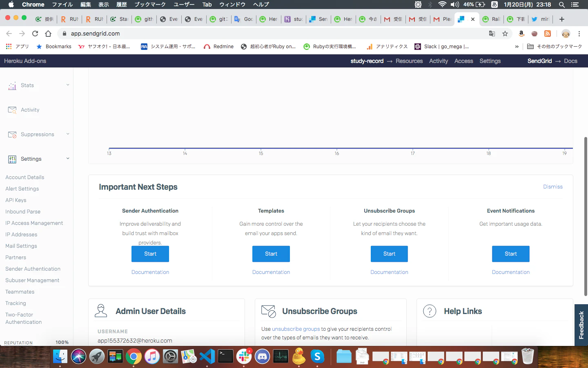Click the Settings sliders icon in sidebar
588x368 pixels.
12,159
